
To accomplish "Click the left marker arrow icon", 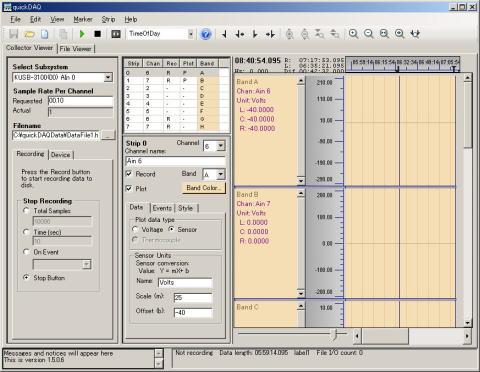I will [x=224, y=34].
